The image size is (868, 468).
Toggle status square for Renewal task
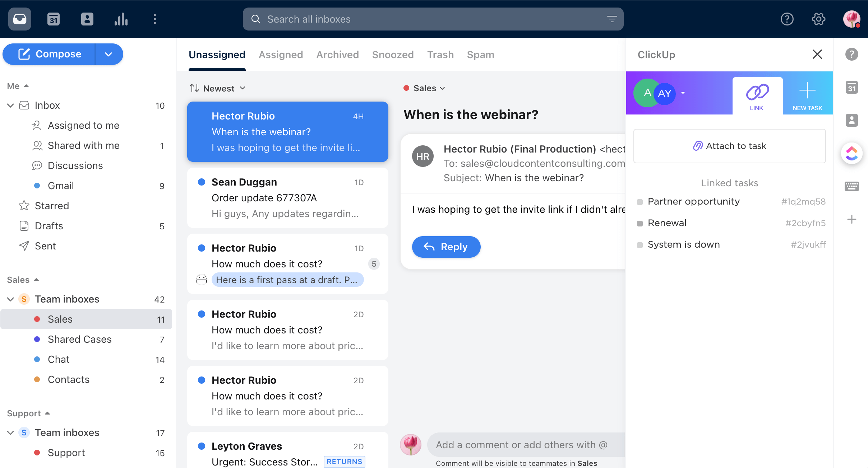(640, 224)
